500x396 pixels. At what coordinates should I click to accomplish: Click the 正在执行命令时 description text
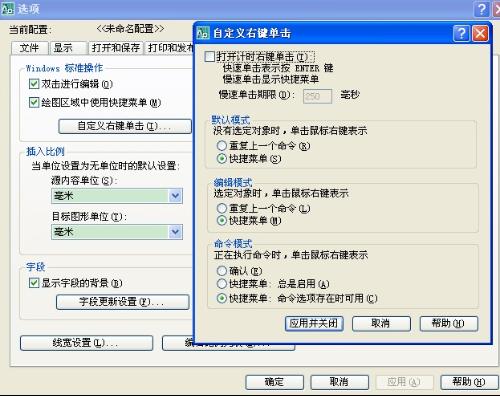tap(291, 255)
